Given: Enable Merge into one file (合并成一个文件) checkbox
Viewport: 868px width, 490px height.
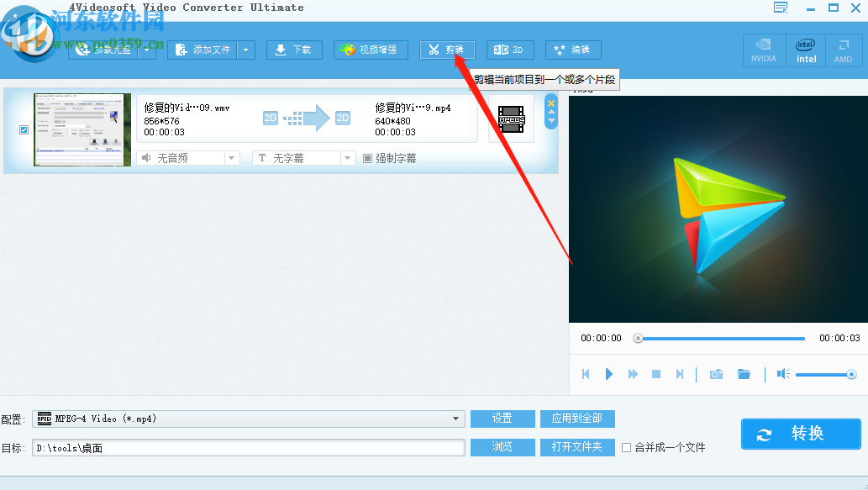Looking at the screenshot, I should 627,447.
